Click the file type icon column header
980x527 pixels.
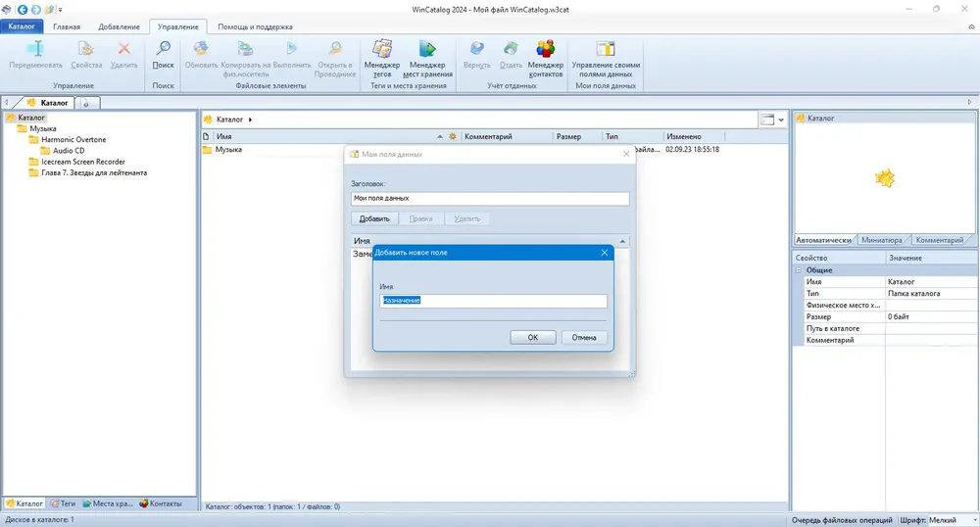point(206,136)
